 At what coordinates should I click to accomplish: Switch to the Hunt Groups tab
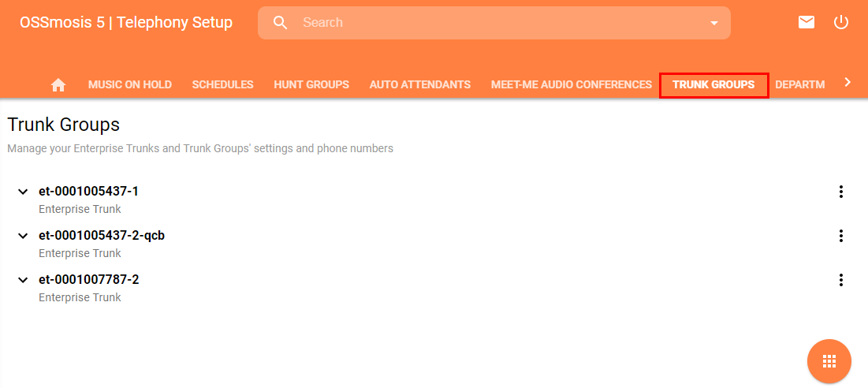coord(311,84)
